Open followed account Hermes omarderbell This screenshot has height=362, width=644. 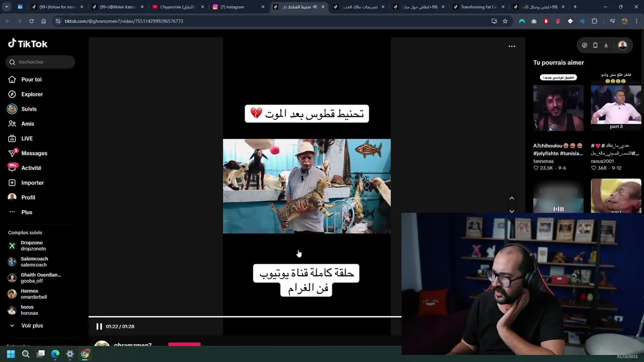click(33, 294)
